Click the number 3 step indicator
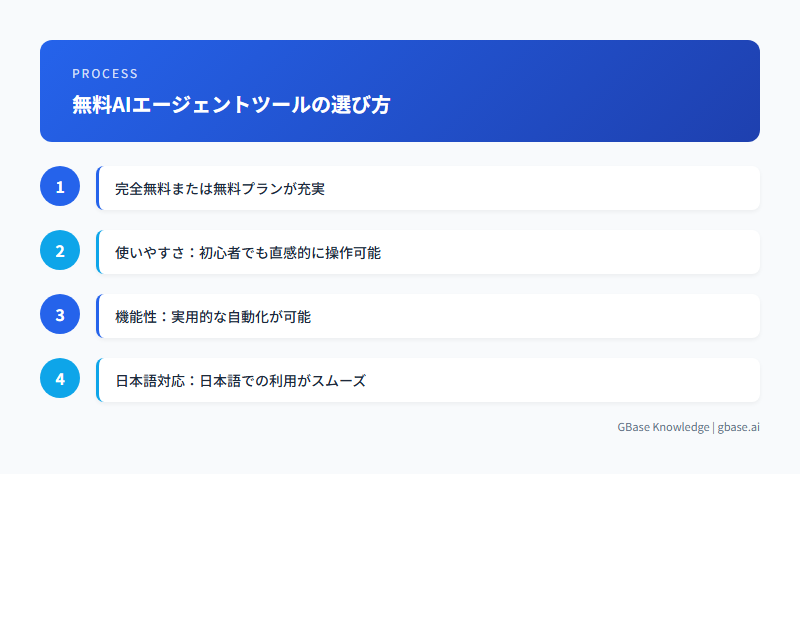The width and height of the screenshot is (800, 620). point(60,314)
